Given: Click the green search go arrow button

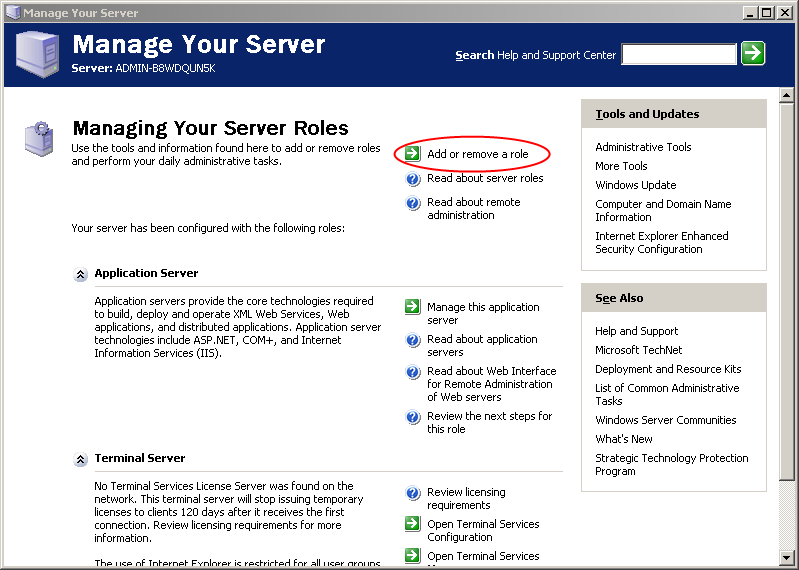Looking at the screenshot, I should tap(753, 53).
